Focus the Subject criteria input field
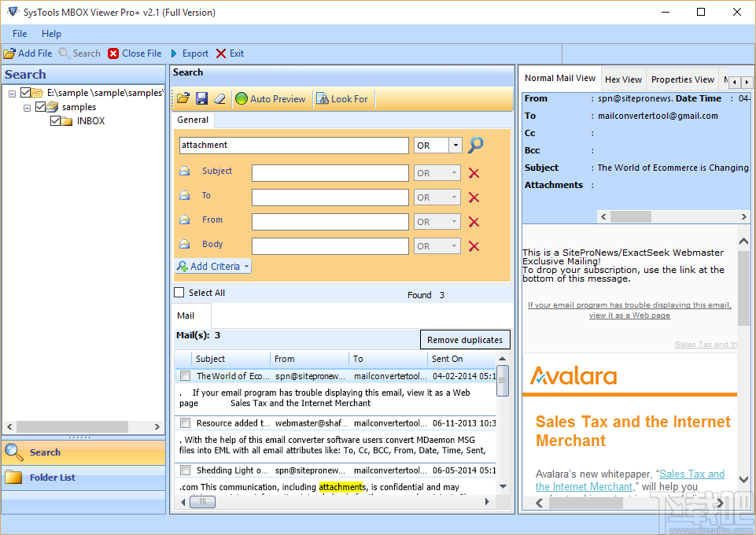This screenshot has width=756, height=535. click(330, 173)
